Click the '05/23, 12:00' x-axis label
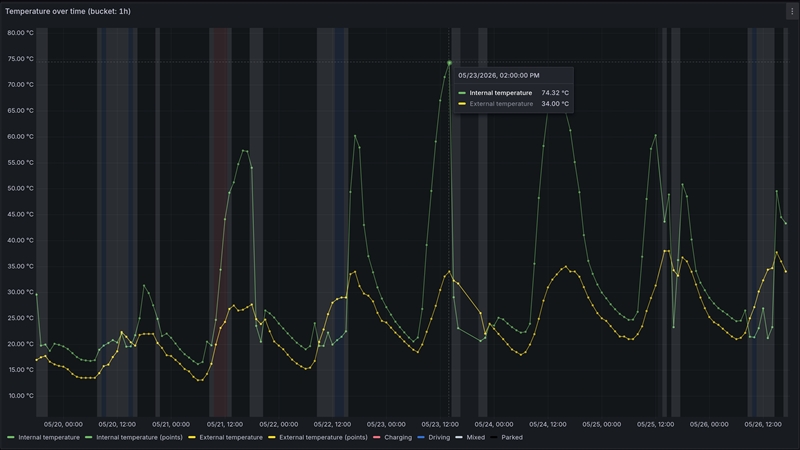Image resolution: width=800 pixels, height=450 pixels. pos(440,424)
